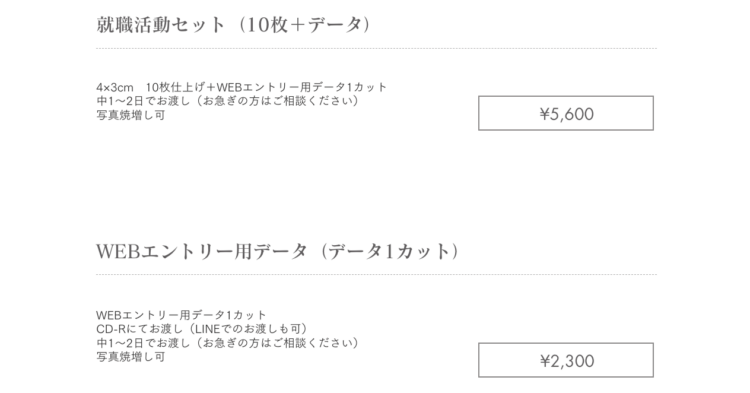Click 写真焼増し可 above the ¥5,600 price
The width and height of the screenshot is (750, 393).
(x=131, y=115)
